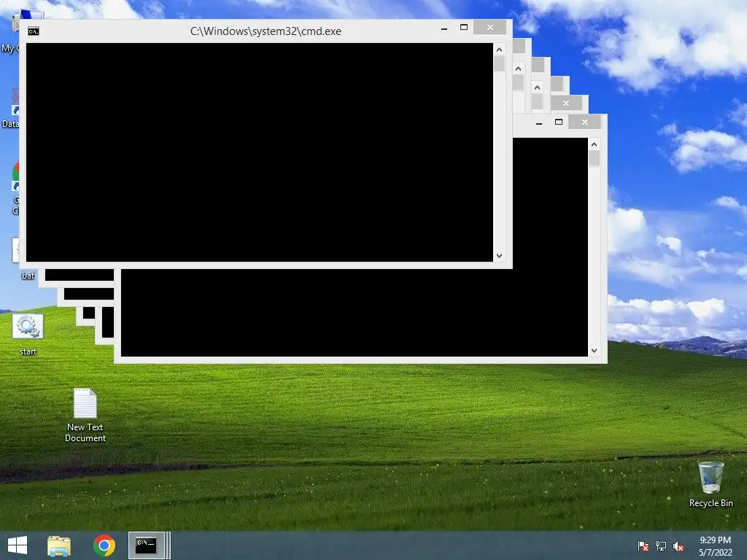Launch Google Chrome from the taskbar
The height and width of the screenshot is (560, 747).
(x=104, y=545)
